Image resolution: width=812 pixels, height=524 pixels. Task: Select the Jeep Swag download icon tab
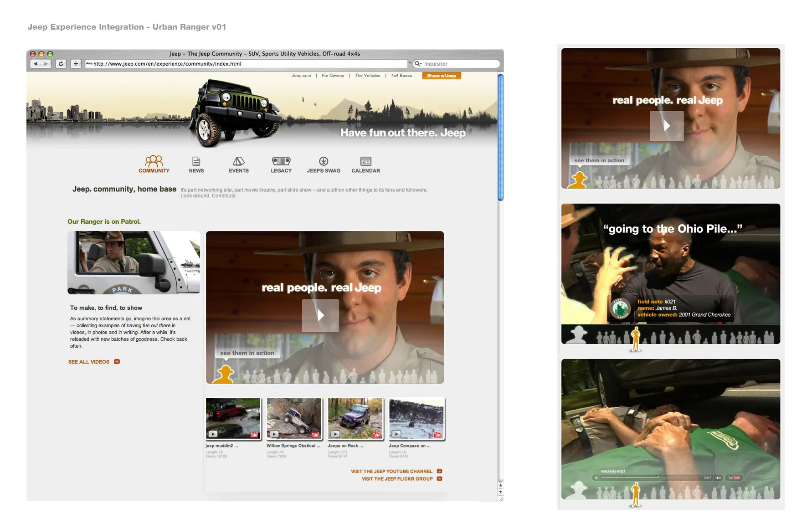pos(324,164)
